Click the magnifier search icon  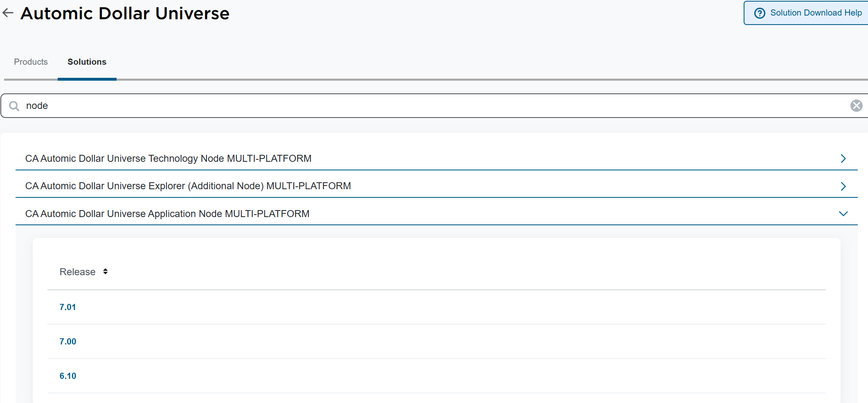[14, 106]
